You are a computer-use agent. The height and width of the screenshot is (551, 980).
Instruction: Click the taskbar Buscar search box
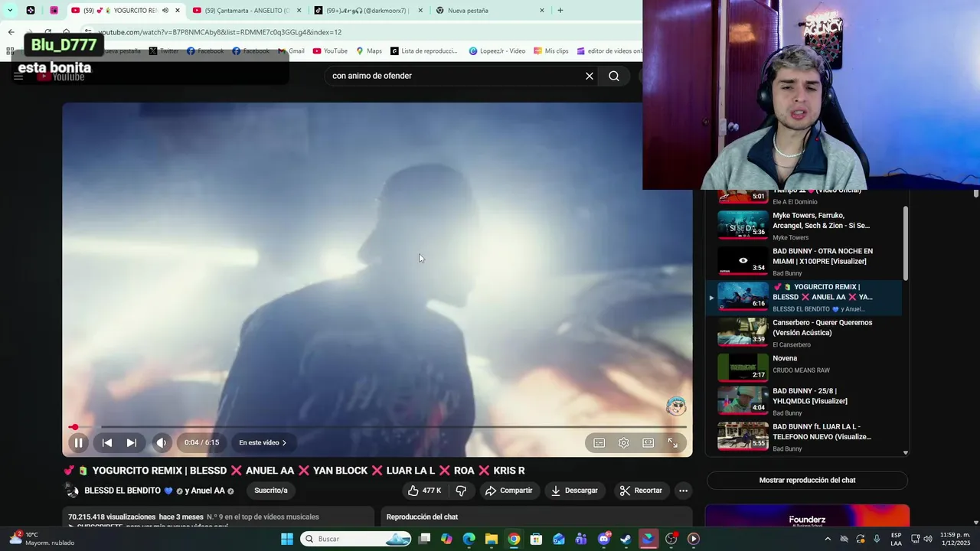[356, 539]
